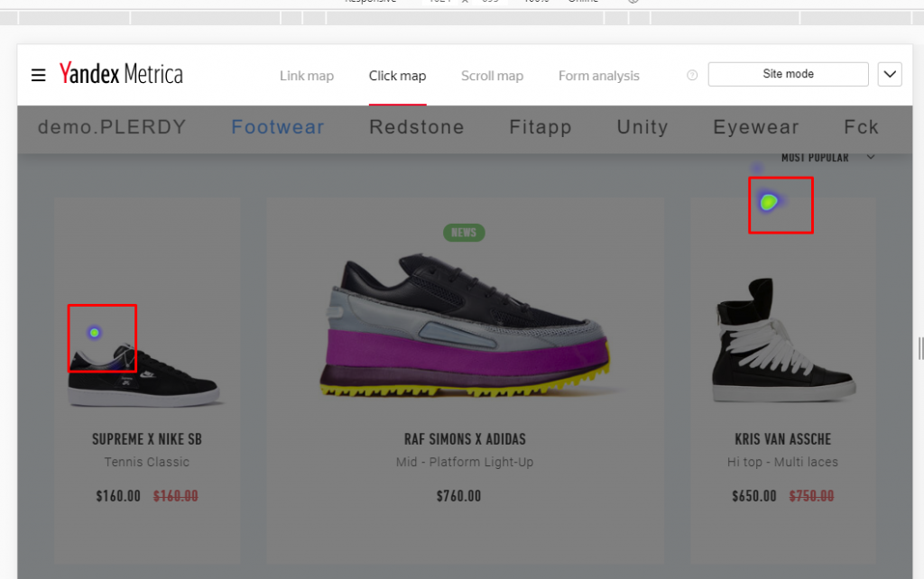The height and width of the screenshot is (579, 924).
Task: Click the KRIS VAN ASSCHE product title
Action: click(782, 439)
